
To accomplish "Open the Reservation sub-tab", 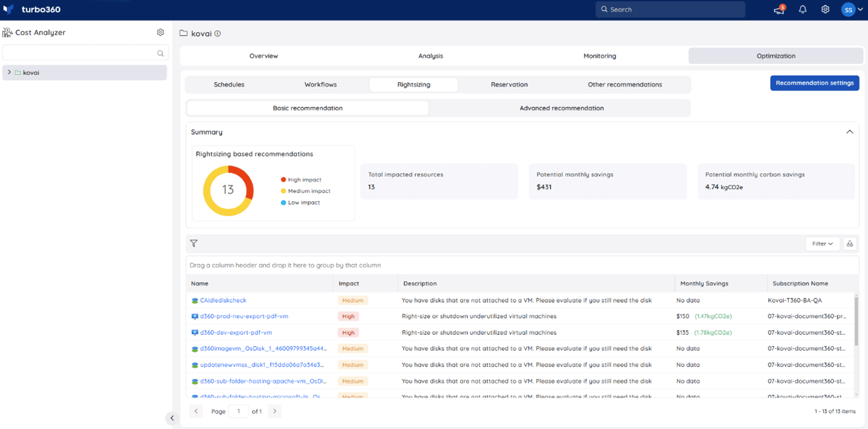I will click(x=509, y=84).
